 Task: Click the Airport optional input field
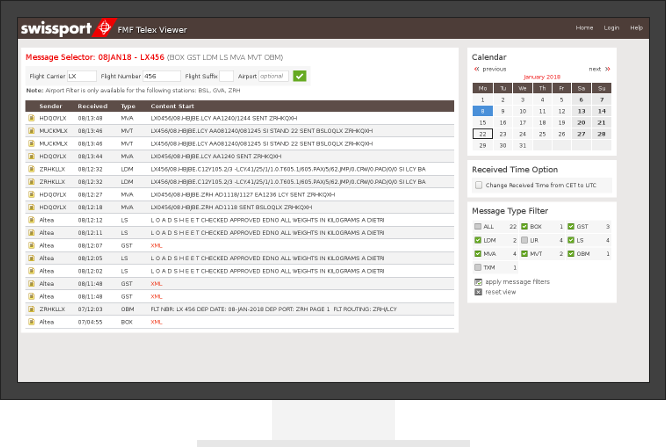click(273, 76)
